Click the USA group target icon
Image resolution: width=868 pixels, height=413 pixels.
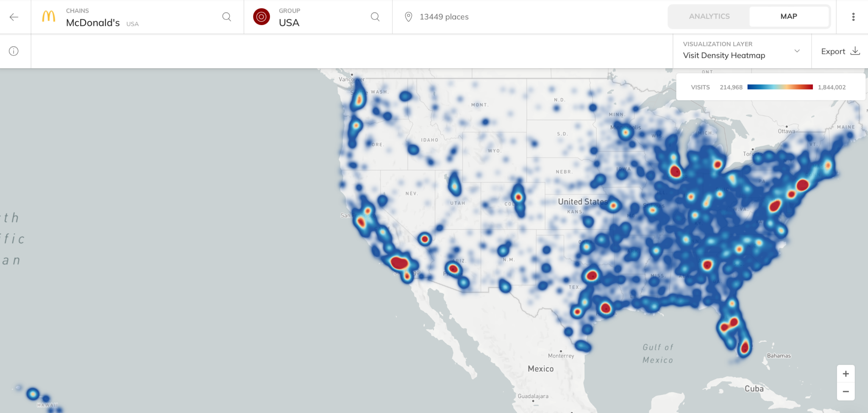coord(262,17)
